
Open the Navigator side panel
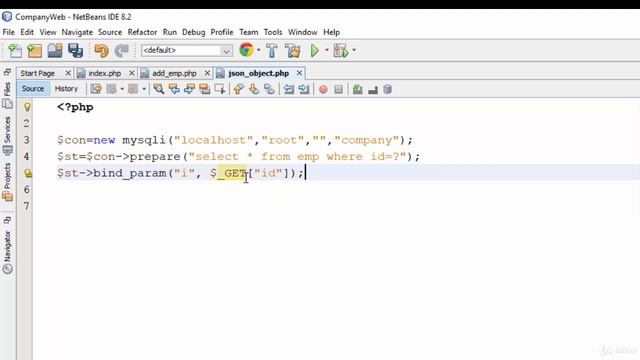pyautogui.click(x=7, y=252)
